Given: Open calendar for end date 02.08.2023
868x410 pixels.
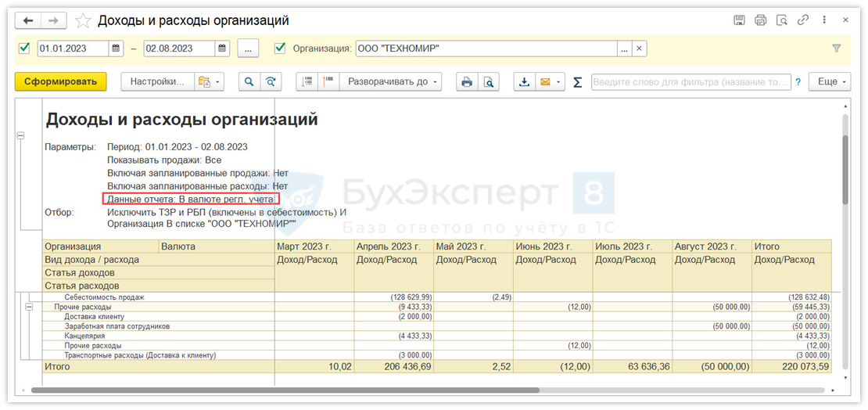Looking at the screenshot, I should click(x=222, y=49).
